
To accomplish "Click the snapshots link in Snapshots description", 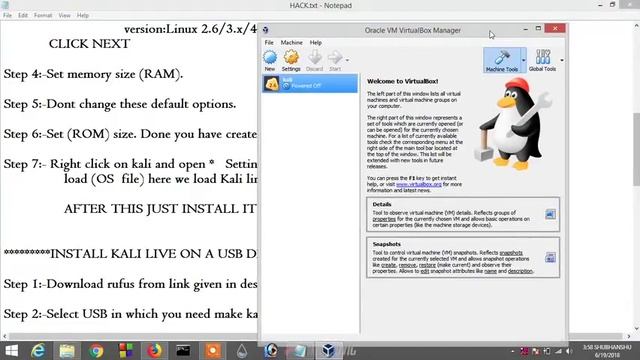I will (511, 253).
